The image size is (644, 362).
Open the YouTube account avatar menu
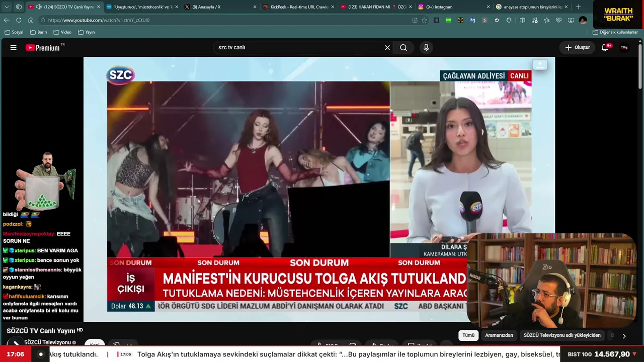[x=624, y=48]
